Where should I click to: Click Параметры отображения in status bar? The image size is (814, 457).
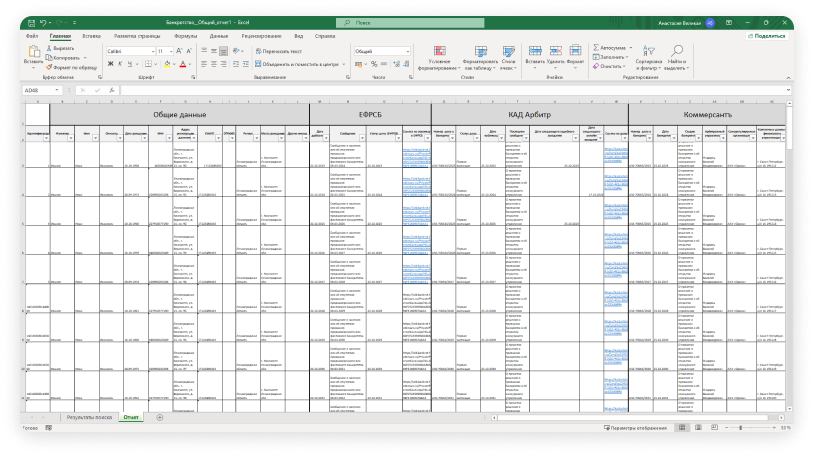pyautogui.click(x=635, y=428)
